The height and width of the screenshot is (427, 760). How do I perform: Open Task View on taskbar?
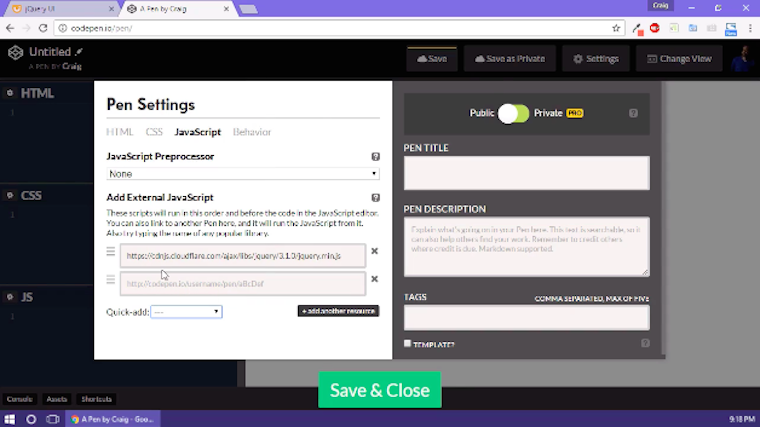(x=52, y=419)
